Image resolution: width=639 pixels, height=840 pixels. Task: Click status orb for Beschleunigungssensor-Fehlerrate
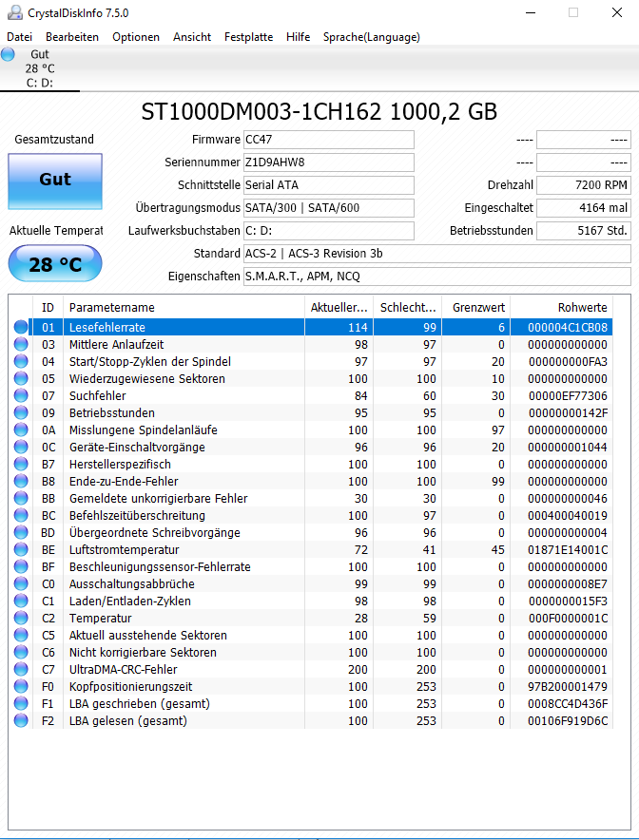(x=21, y=566)
